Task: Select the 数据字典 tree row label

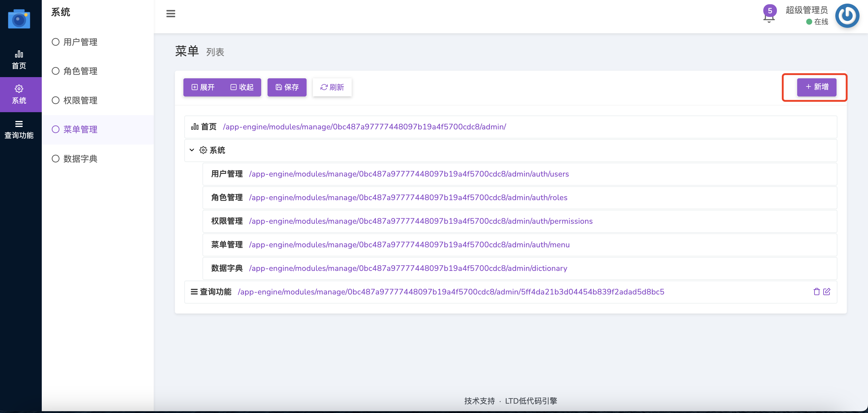Action: pyautogui.click(x=227, y=268)
